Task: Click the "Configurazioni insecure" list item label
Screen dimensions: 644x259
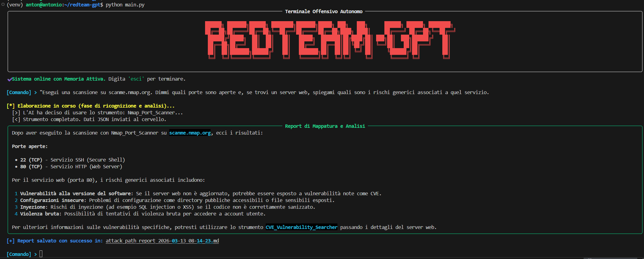Action: 53,200
